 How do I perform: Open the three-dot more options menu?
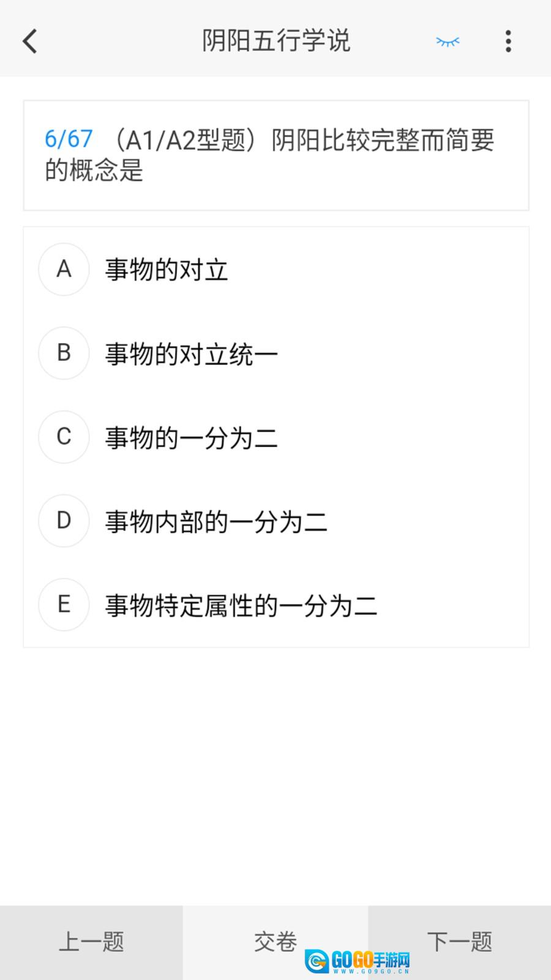coord(508,42)
